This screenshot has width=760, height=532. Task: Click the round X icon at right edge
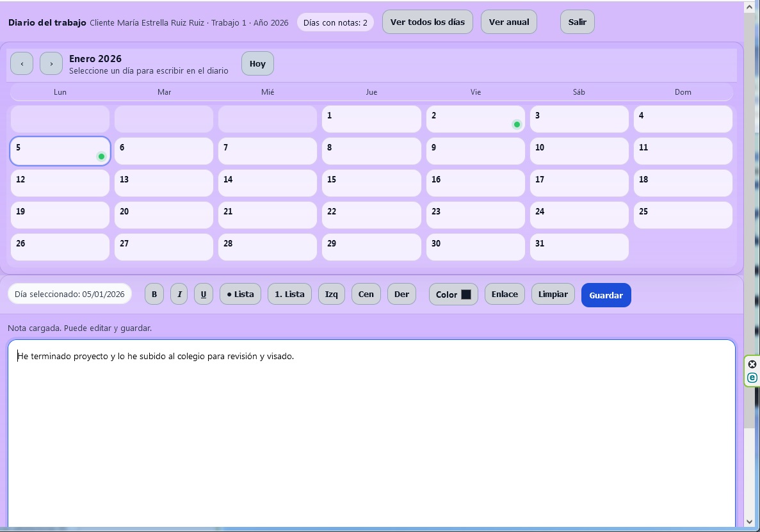point(752,364)
